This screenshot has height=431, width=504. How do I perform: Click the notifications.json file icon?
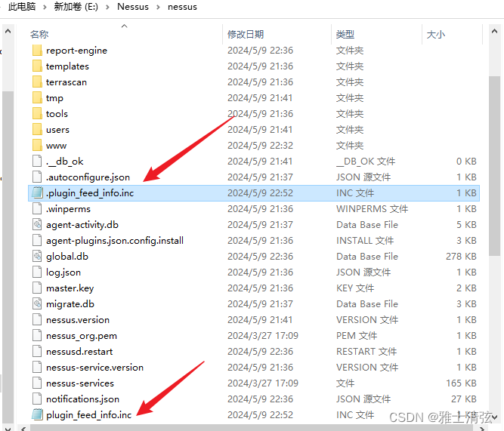pyautogui.click(x=37, y=399)
